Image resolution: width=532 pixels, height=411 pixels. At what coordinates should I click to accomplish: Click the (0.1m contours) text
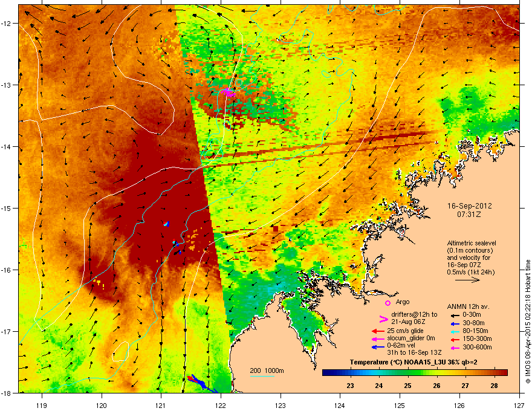pyautogui.click(x=470, y=250)
